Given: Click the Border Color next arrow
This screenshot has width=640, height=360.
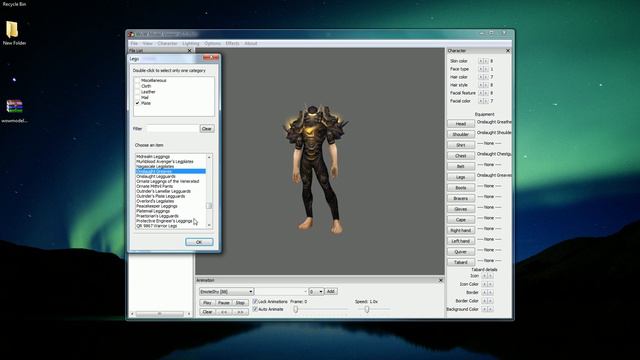Looking at the screenshot, I should (x=490, y=301).
